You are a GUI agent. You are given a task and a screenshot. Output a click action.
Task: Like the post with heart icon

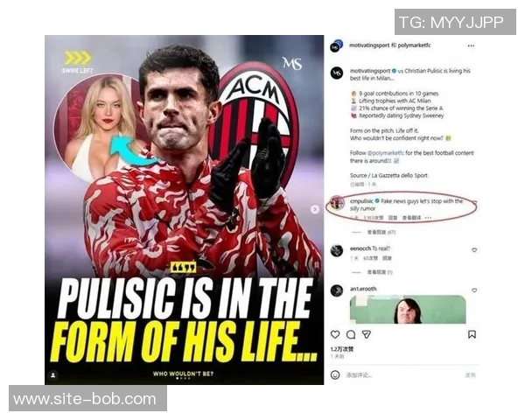point(335,334)
